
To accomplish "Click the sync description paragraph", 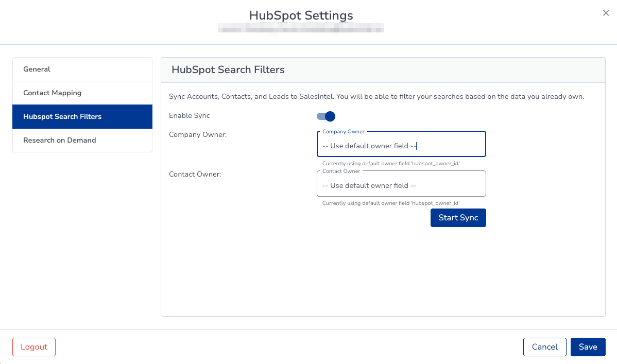I will pyautogui.click(x=376, y=96).
